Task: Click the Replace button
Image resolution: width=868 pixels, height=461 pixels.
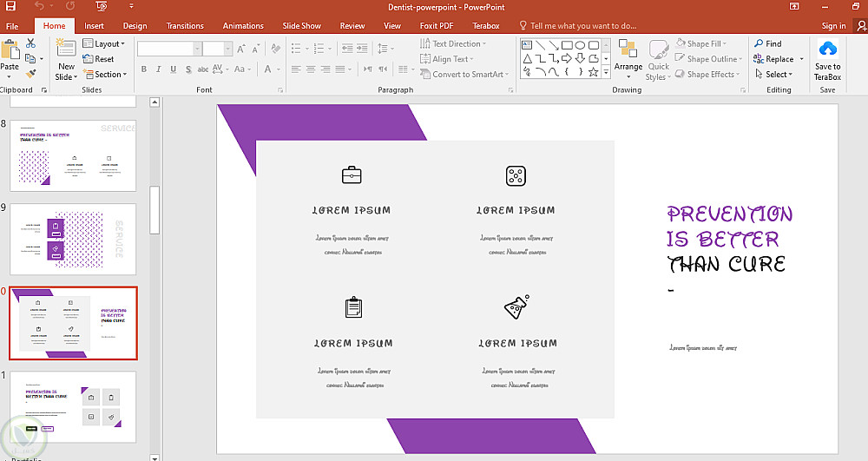Action: pos(774,59)
